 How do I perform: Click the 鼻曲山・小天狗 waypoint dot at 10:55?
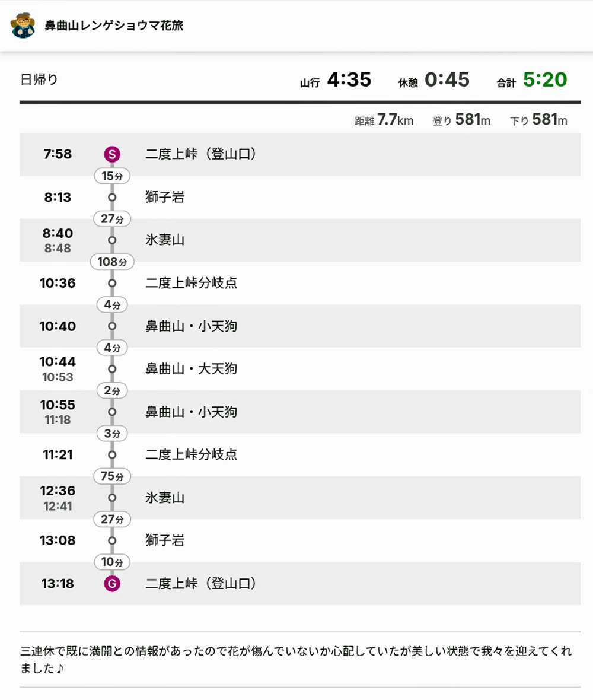(112, 412)
